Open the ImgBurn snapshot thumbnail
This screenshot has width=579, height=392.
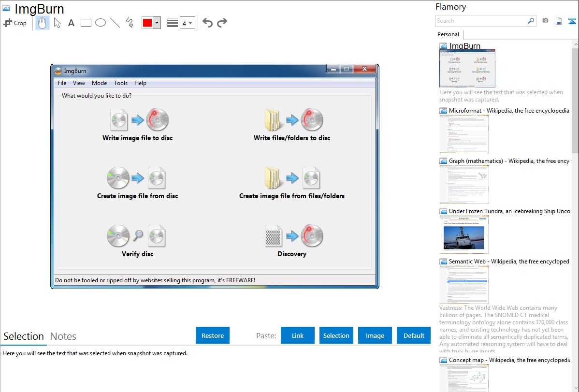pyautogui.click(x=467, y=68)
